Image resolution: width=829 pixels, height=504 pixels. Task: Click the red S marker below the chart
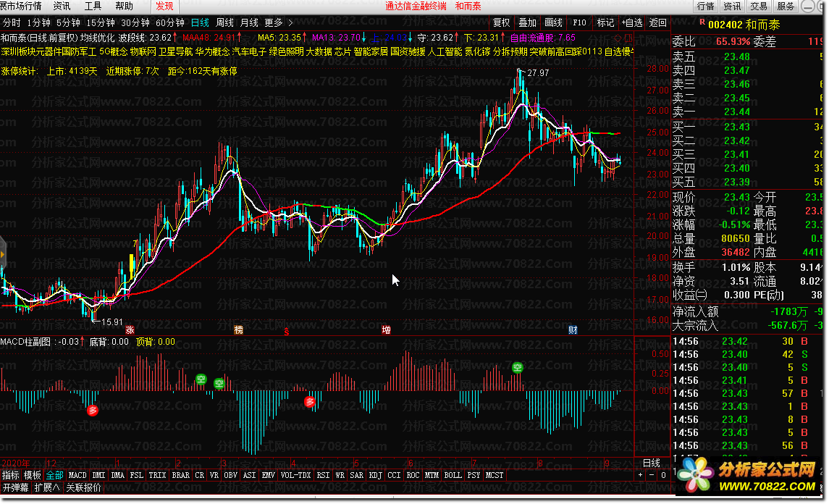(x=286, y=332)
